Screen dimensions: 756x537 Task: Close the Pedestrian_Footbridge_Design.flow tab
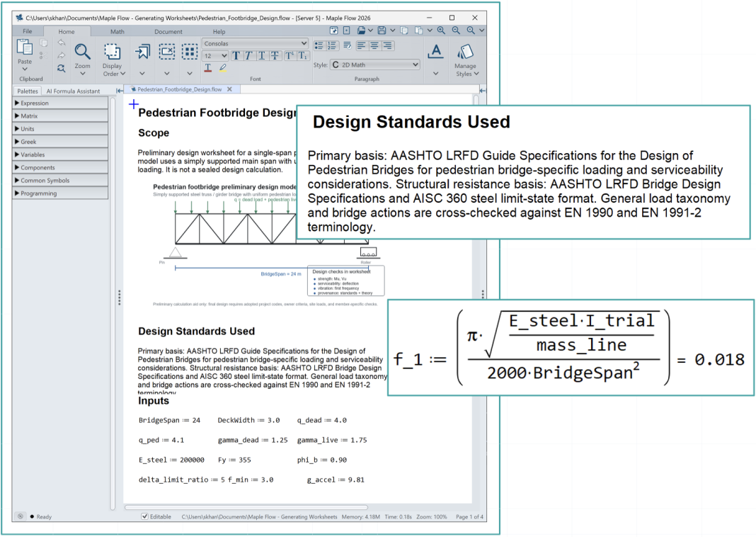[229, 89]
